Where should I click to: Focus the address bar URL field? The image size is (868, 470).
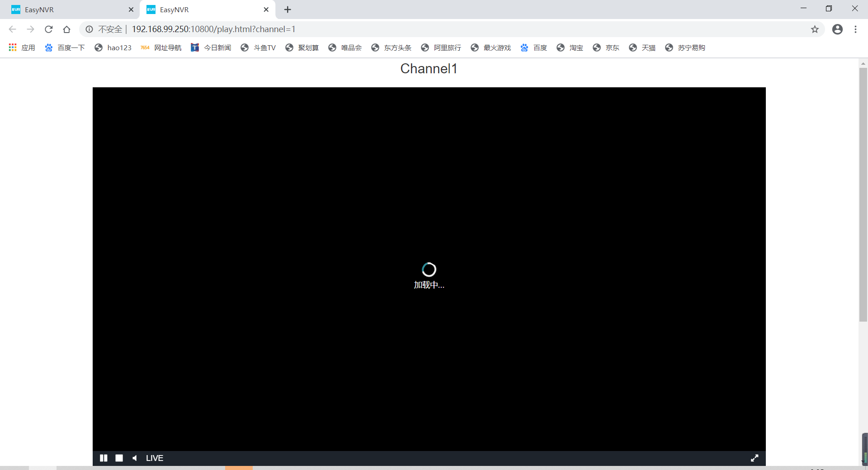(452, 29)
